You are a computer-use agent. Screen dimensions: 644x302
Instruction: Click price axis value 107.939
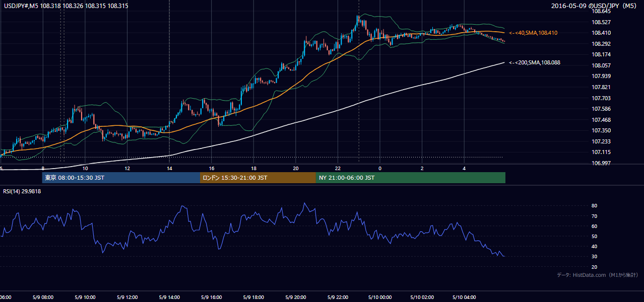[x=601, y=76]
